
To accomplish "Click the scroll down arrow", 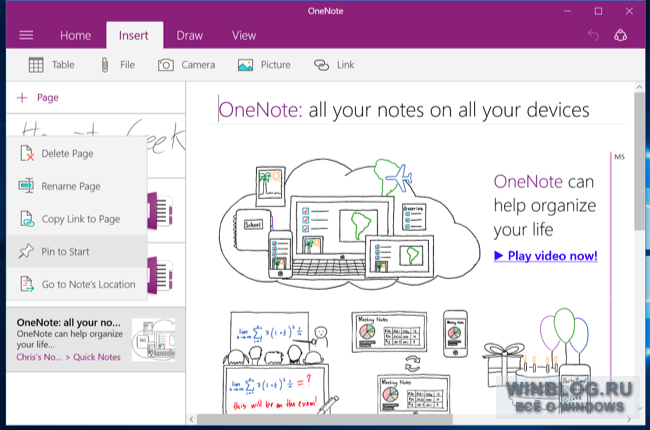I will (639, 408).
